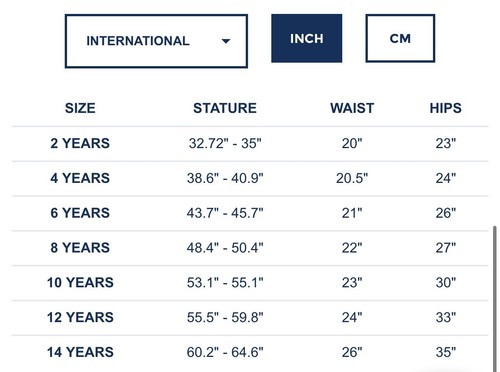This screenshot has width=500, height=372.
Task: Select the SIZE column header
Action: coord(80,108)
